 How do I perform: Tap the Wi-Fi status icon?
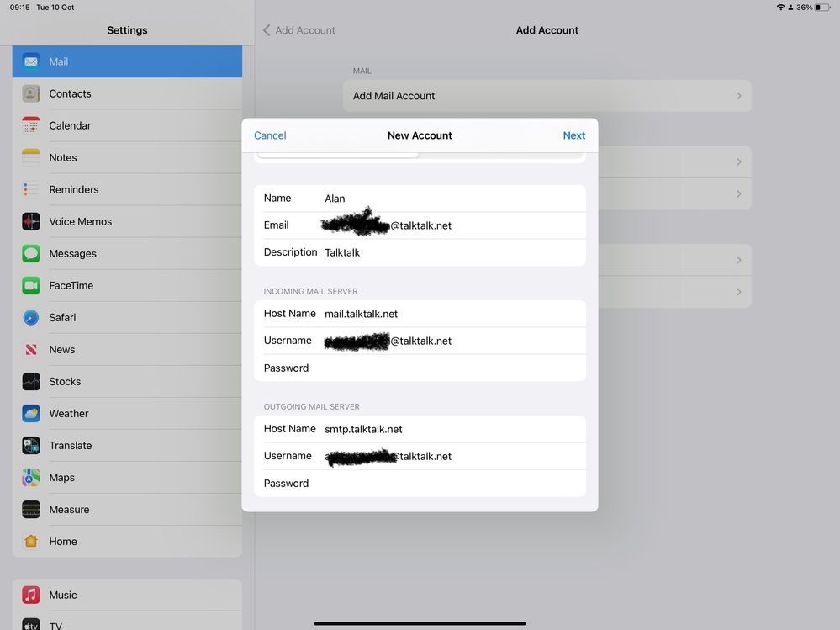[780, 7]
